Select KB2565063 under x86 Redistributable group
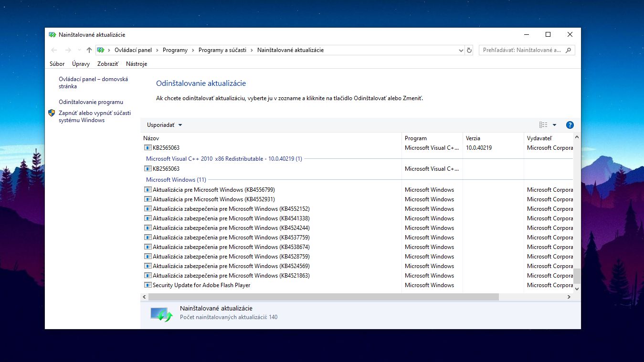 (357, 169)
